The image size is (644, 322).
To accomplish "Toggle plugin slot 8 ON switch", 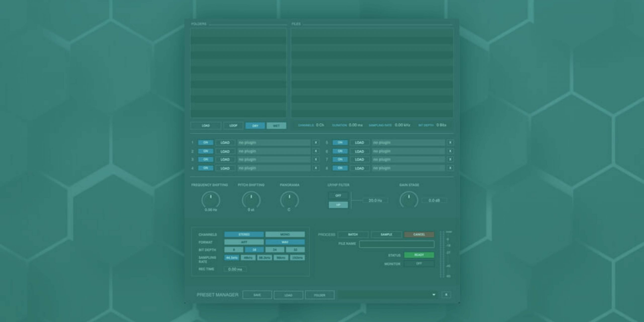I will pos(340,168).
